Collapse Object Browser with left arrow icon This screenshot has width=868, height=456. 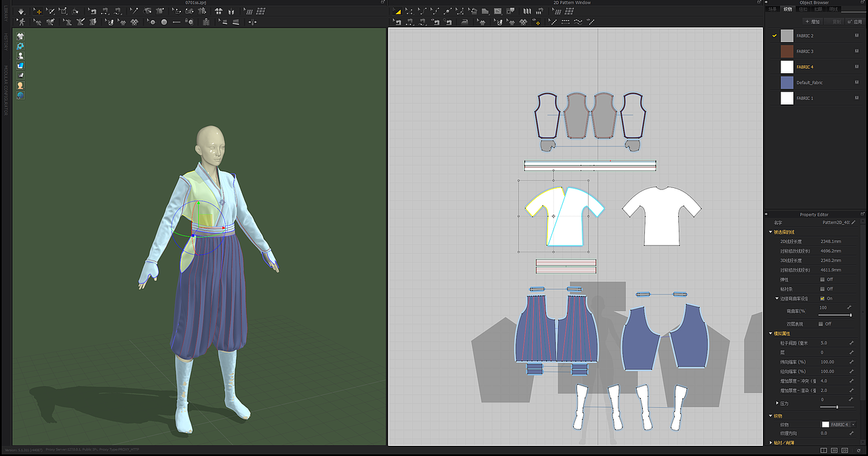point(766,2)
